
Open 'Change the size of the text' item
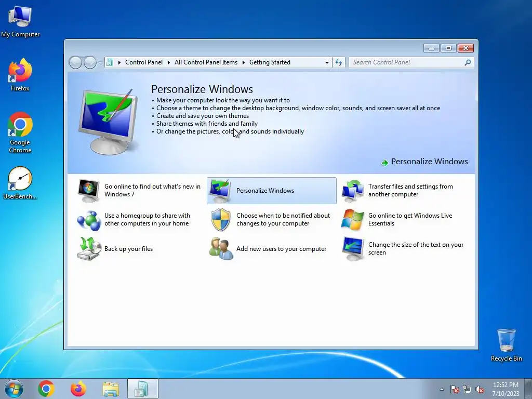[x=416, y=249]
